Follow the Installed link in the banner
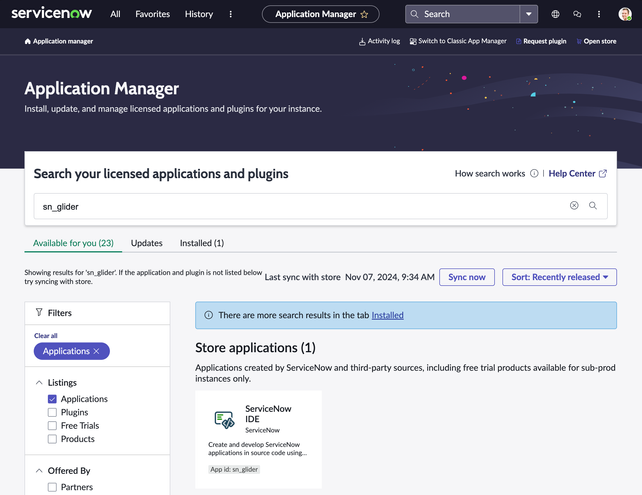 coord(387,315)
